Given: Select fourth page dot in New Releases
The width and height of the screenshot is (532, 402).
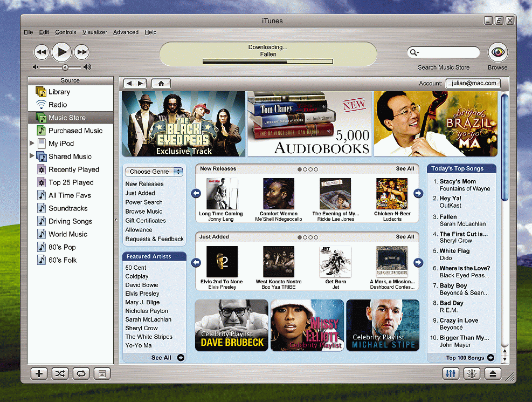Looking at the screenshot, I should 316,169.
